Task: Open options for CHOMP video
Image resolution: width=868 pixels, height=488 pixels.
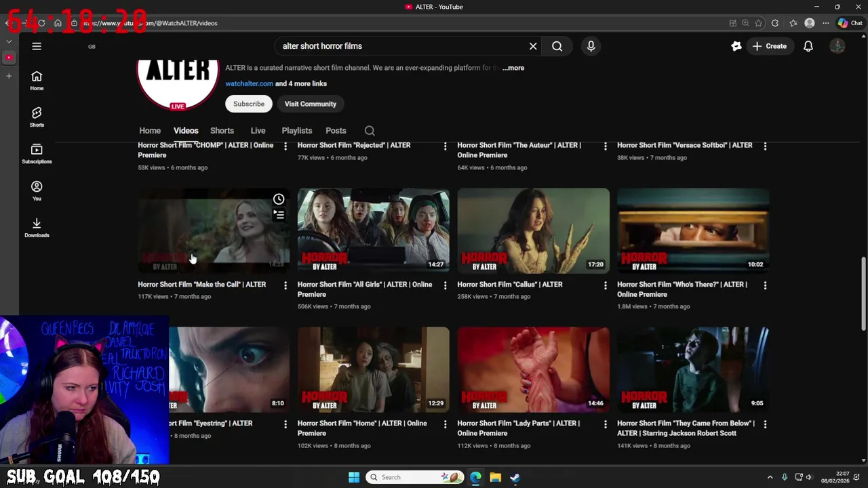Action: pos(285,146)
